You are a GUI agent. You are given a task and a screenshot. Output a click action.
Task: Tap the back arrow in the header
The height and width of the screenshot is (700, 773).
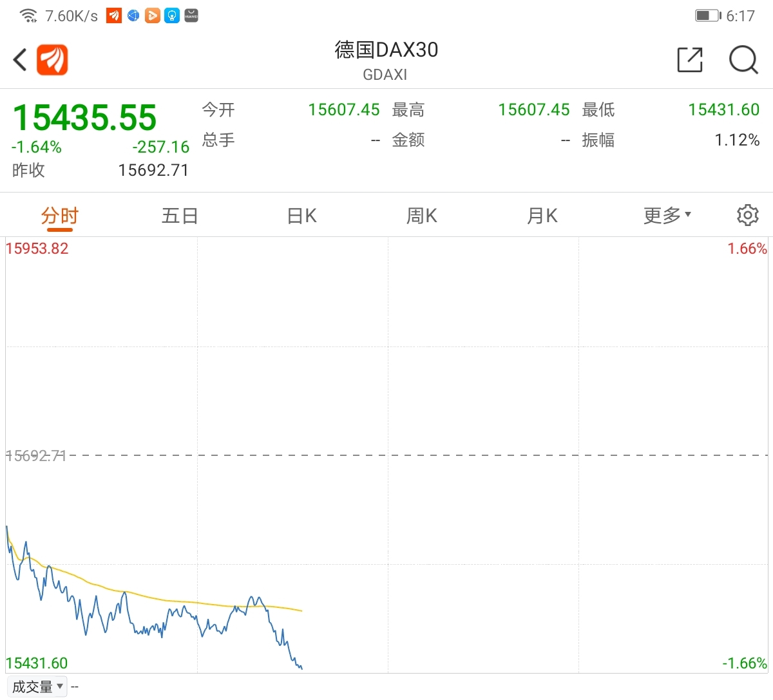click(20, 60)
